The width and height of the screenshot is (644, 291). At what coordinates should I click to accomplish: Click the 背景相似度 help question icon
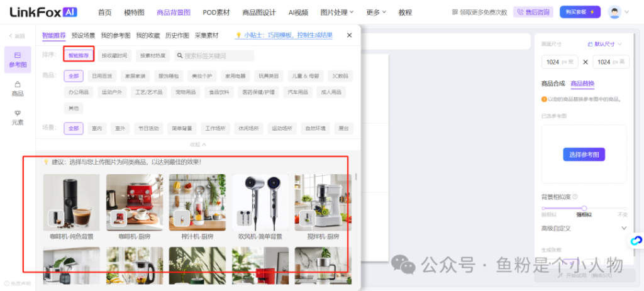click(575, 197)
